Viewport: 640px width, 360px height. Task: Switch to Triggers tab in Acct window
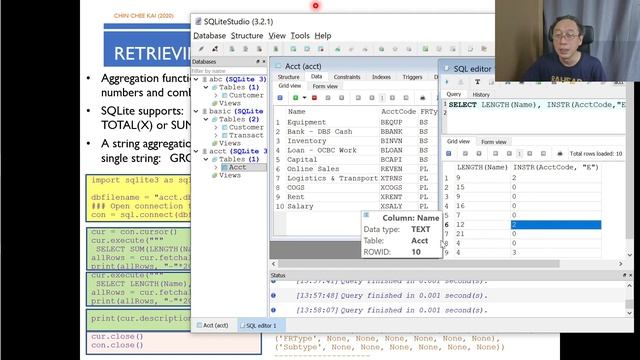412,77
